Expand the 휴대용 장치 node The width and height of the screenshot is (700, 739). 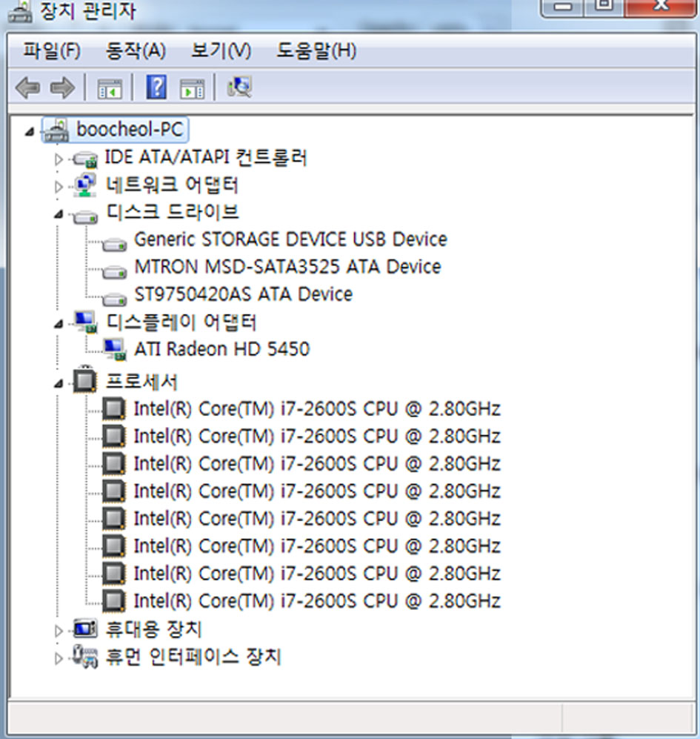point(59,631)
